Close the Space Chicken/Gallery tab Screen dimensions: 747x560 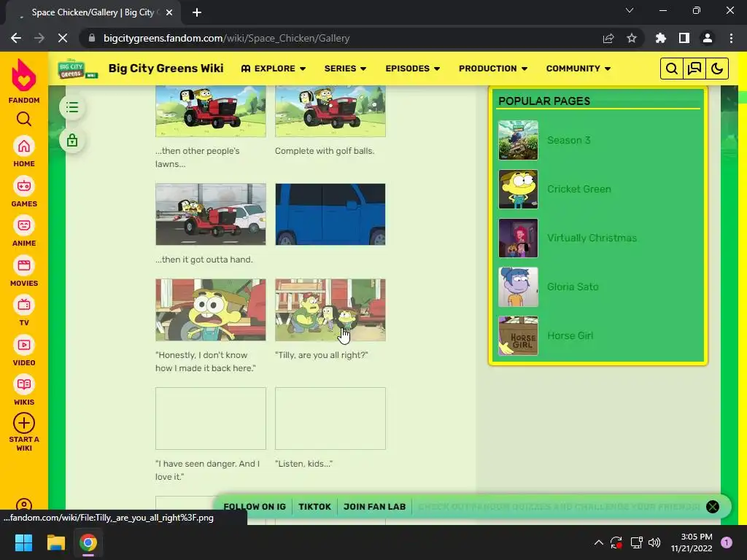169,12
